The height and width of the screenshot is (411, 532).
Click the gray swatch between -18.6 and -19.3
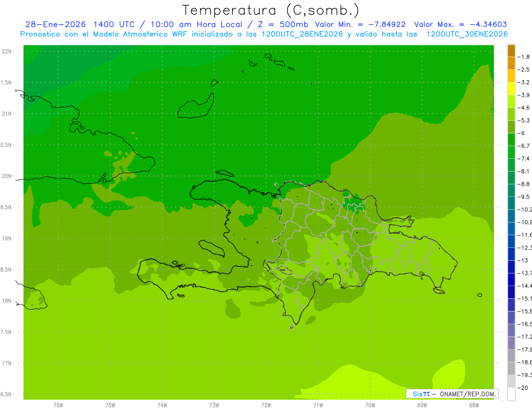click(511, 368)
